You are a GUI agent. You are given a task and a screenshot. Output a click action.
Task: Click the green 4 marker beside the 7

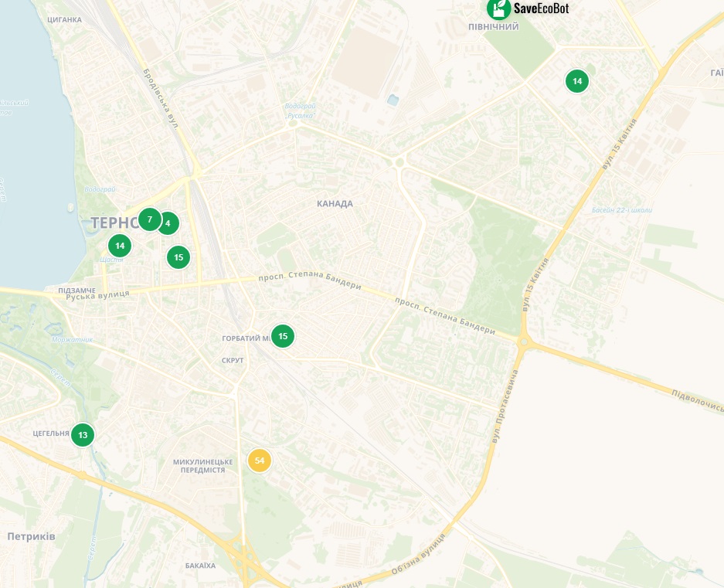click(x=168, y=223)
